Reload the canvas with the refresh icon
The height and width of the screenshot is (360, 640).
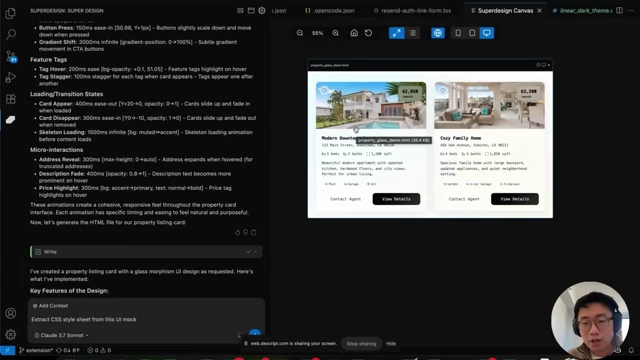[368, 33]
